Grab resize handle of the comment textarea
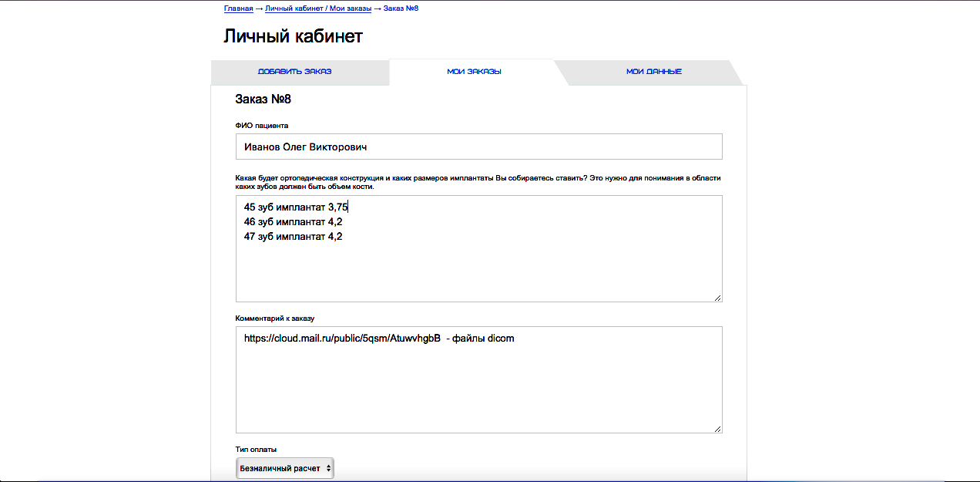980x482 pixels. (x=718, y=429)
